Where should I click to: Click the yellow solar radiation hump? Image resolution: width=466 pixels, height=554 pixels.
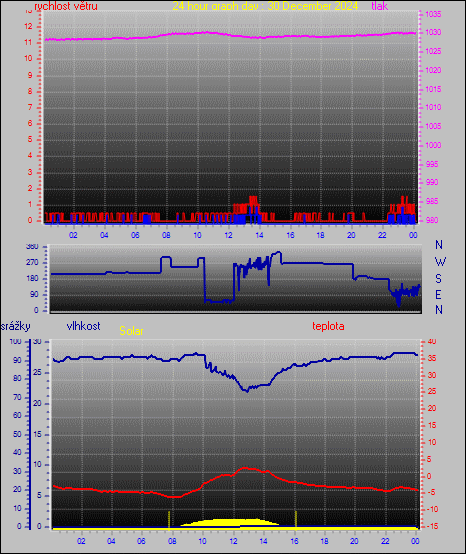click(231, 523)
